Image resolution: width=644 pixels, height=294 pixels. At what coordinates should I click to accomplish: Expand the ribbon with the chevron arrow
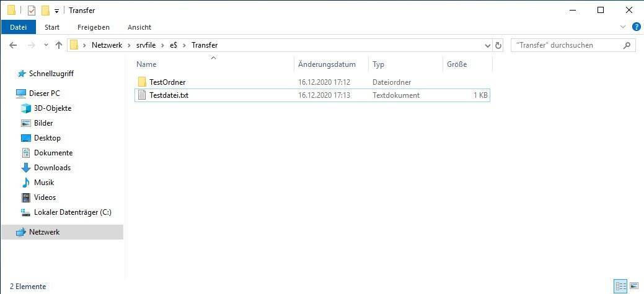click(624, 27)
